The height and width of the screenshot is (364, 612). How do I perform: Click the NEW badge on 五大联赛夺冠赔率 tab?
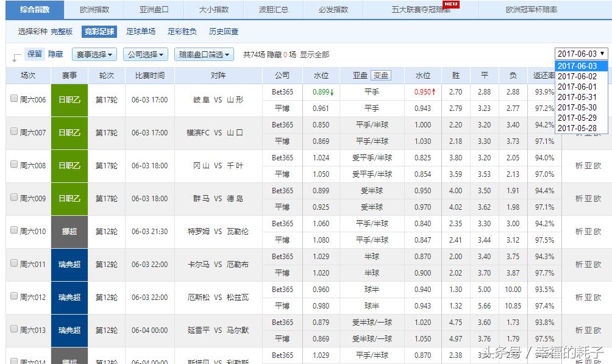point(450,4)
